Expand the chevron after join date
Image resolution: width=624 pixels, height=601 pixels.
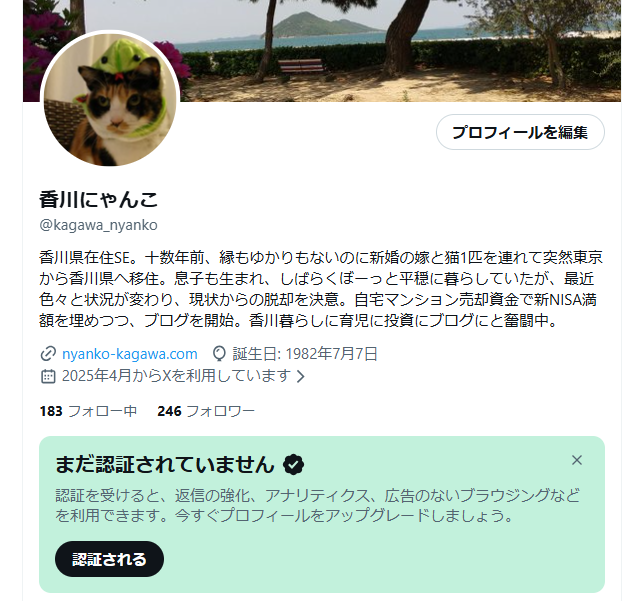tap(301, 377)
